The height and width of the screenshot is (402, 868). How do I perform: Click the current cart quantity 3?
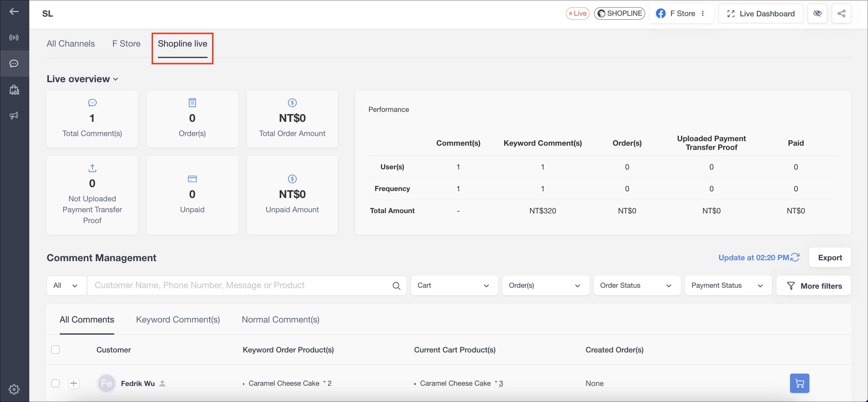tap(501, 384)
